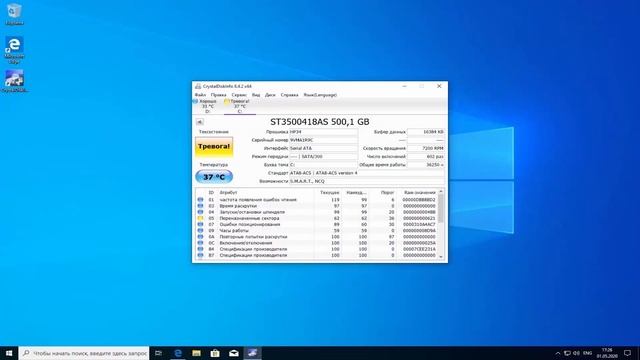Click blue status icon of attribute 03
Viewport: 640px width, 360px height.
tap(200, 206)
